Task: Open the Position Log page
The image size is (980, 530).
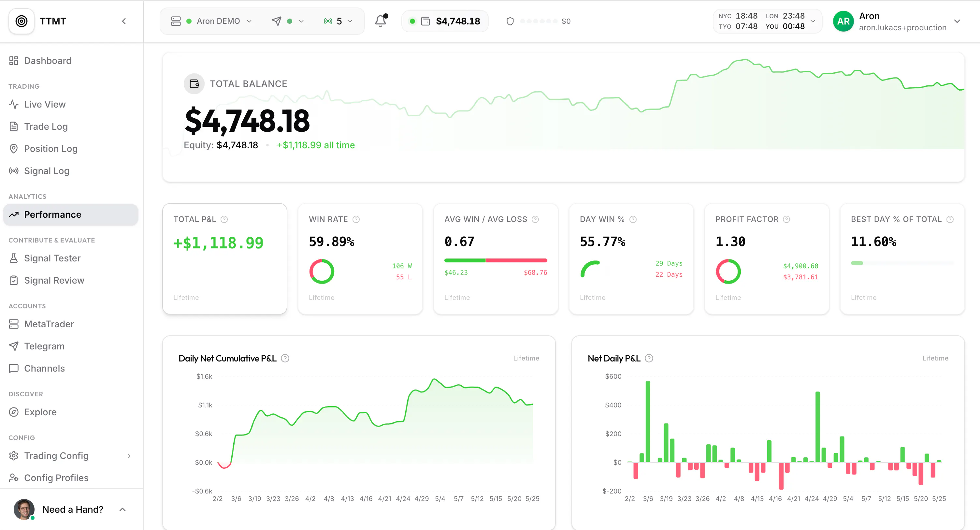Action: tap(71, 149)
